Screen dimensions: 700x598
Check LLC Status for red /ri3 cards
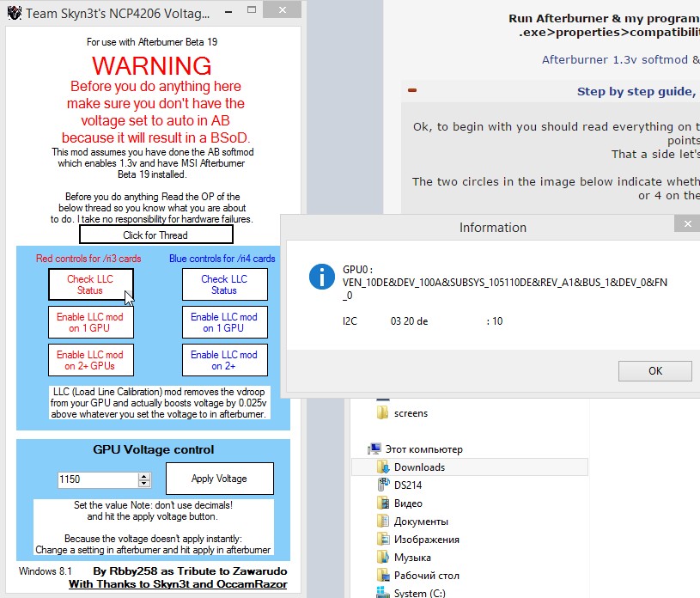coord(91,284)
